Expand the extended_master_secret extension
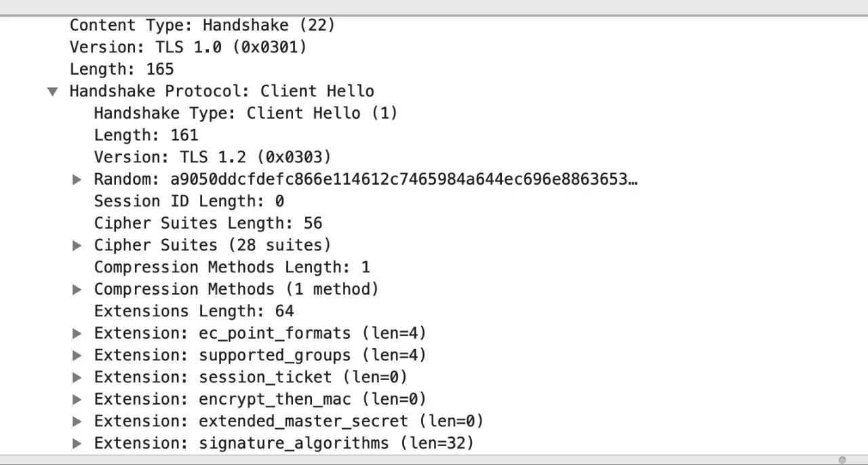This screenshot has width=868, height=465. [77, 422]
